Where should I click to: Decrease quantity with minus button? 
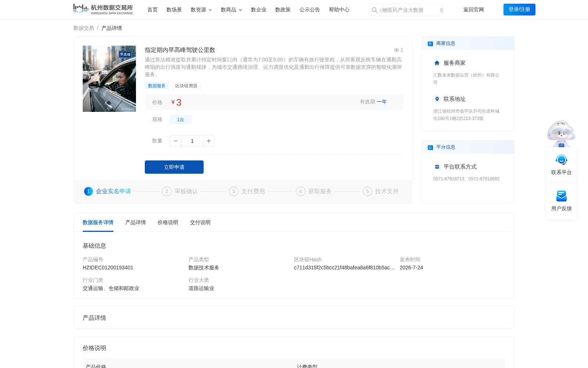pyautogui.click(x=176, y=141)
